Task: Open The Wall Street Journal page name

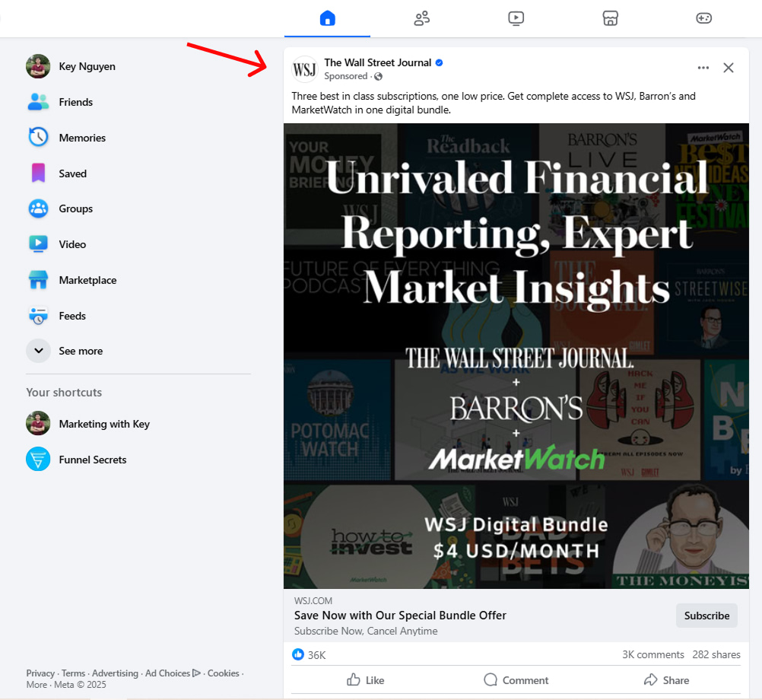Action: pos(378,62)
